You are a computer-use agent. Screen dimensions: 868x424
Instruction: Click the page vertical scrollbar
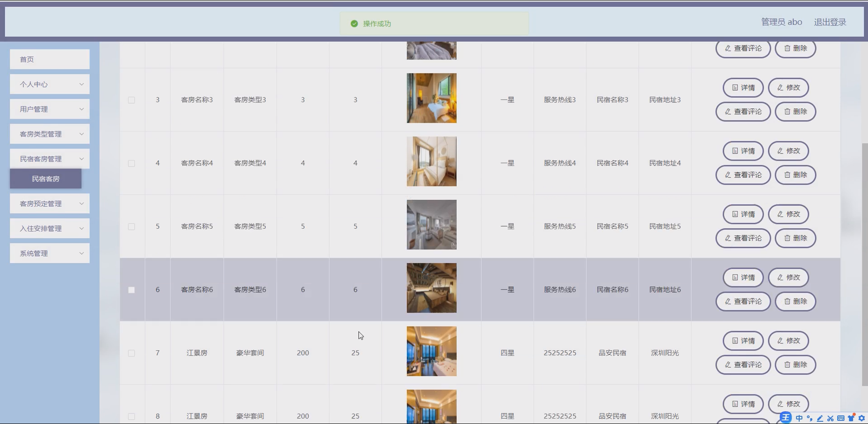(864, 265)
